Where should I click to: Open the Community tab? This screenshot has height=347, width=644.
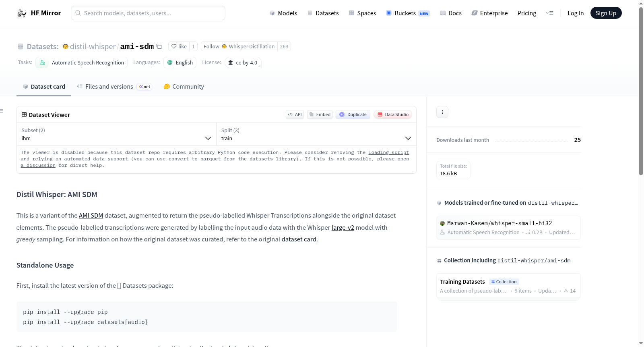pyautogui.click(x=184, y=87)
